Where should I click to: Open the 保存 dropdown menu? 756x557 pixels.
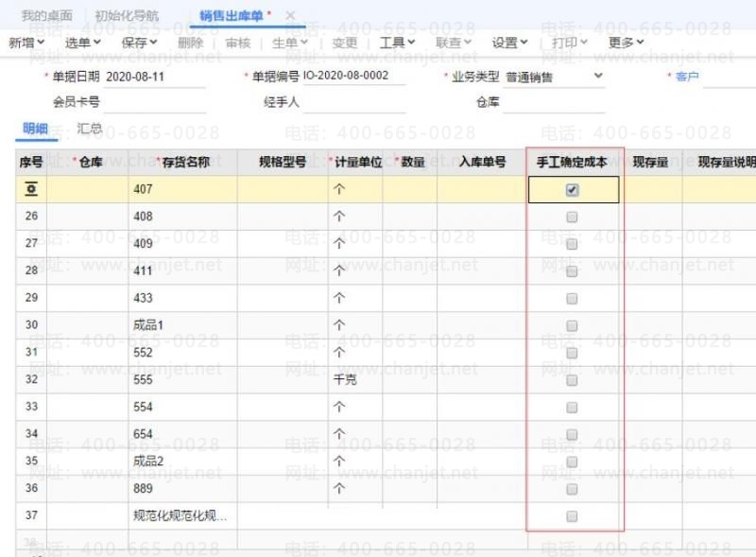click(139, 43)
